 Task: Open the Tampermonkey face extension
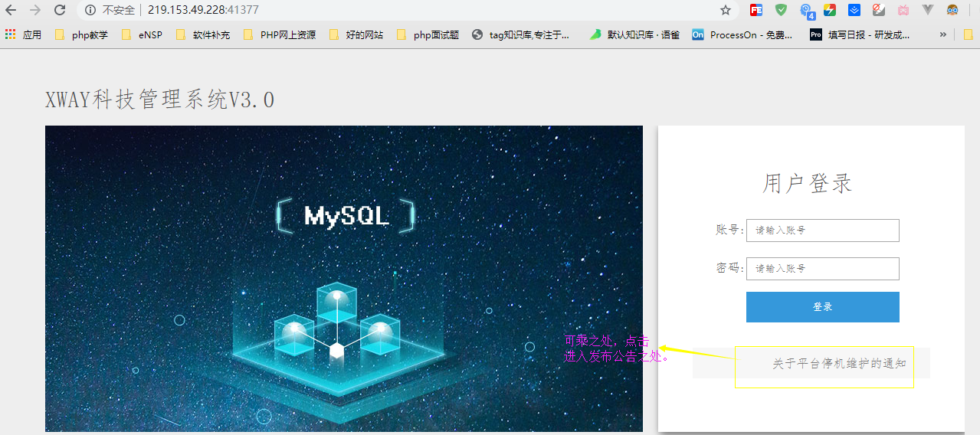coord(952,10)
